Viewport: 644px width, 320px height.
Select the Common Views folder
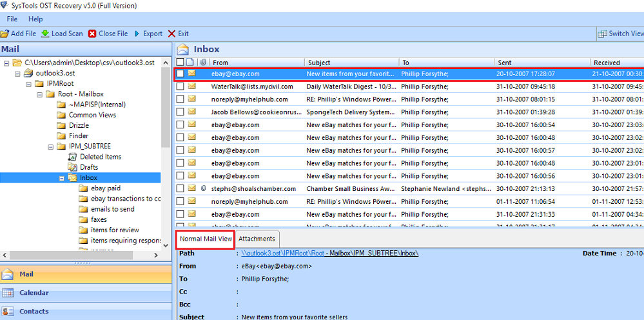[92, 115]
